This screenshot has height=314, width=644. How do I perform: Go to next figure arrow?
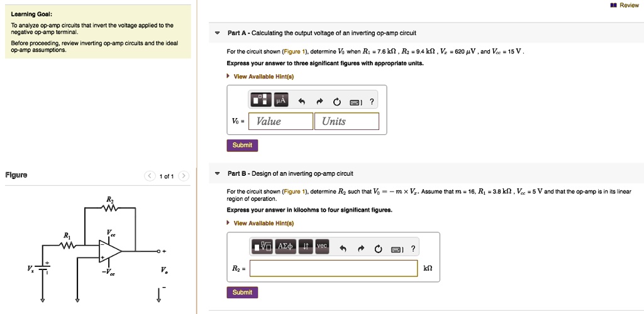coord(184,176)
